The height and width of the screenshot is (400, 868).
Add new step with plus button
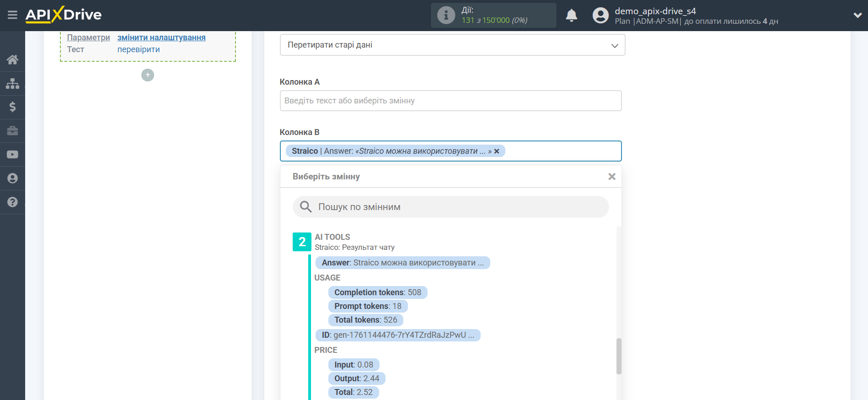tap(148, 75)
